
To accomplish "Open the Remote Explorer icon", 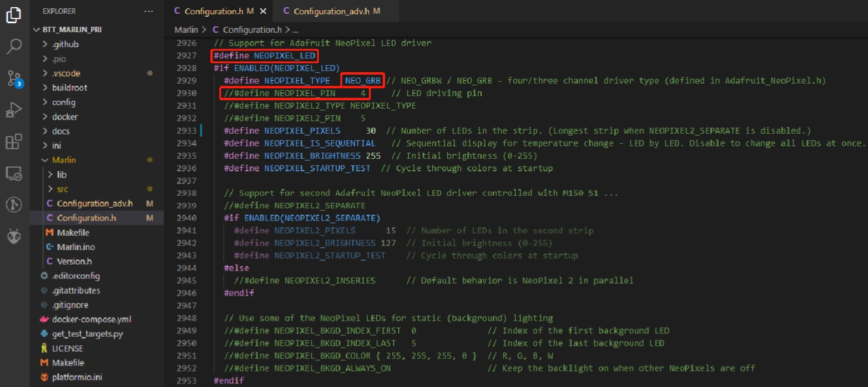I will [14, 174].
